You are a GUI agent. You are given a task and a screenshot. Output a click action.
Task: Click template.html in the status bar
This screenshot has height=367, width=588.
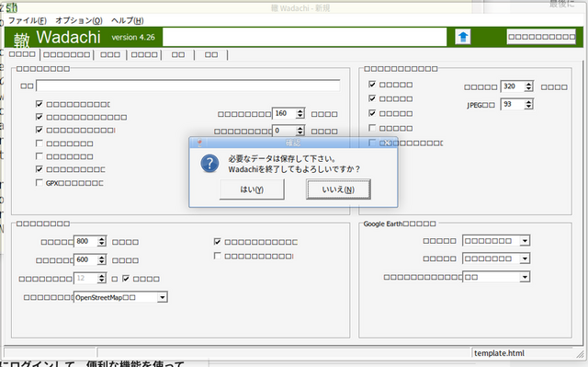[499, 353]
